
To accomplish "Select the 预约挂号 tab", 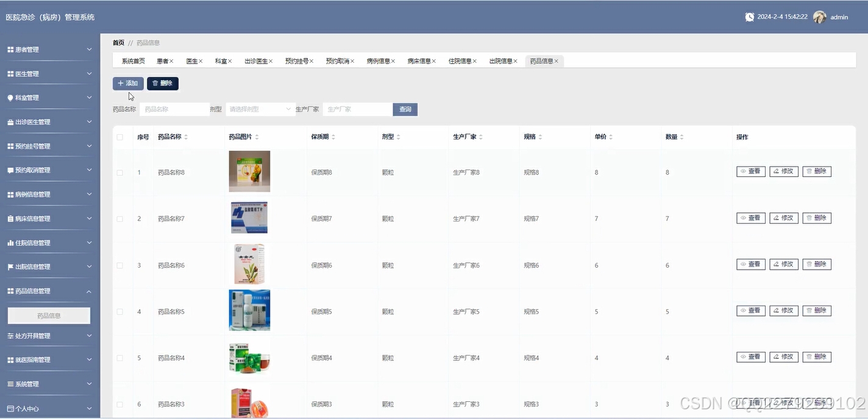I will point(296,60).
